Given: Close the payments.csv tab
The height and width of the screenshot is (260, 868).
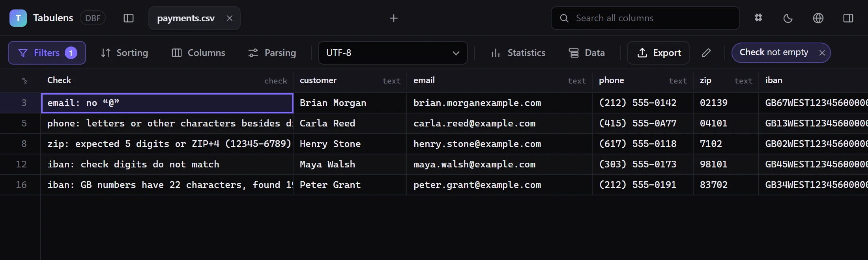Looking at the screenshot, I should (230, 18).
